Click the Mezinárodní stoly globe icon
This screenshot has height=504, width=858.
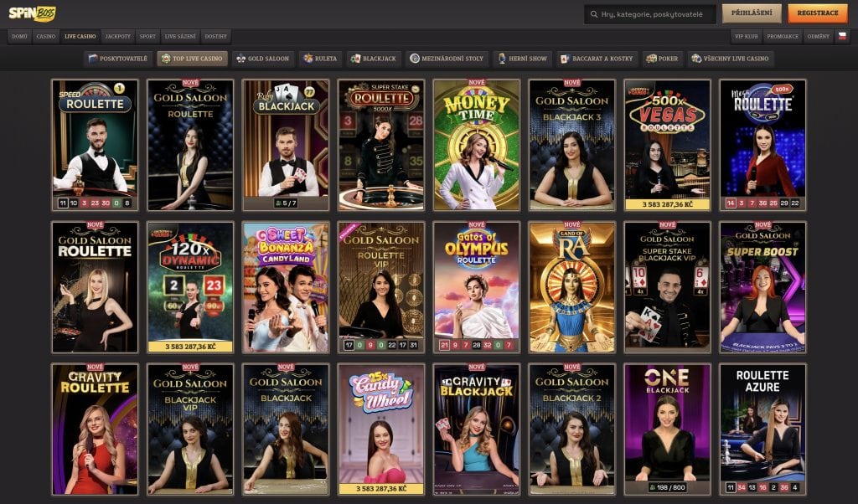tap(415, 59)
